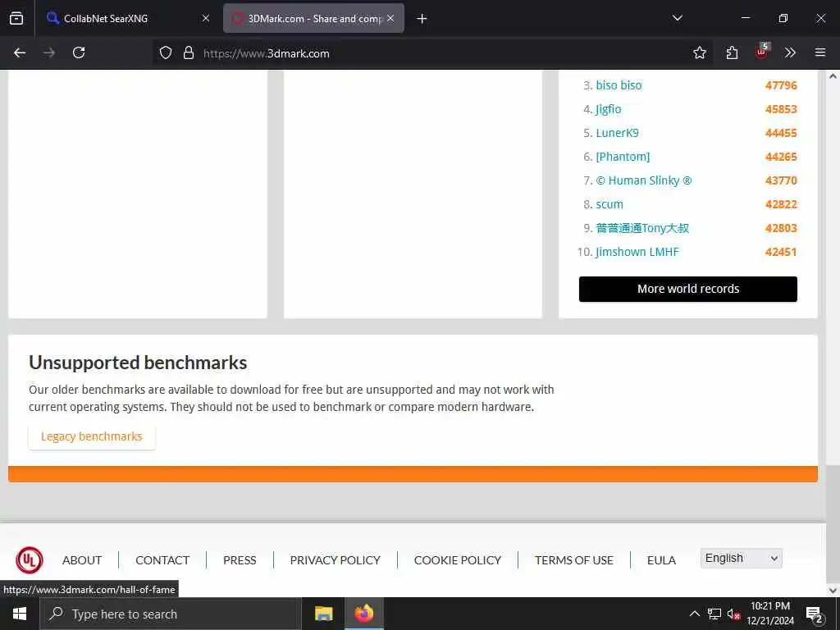Click the Firefox View icon
840x630 pixels.
click(x=16, y=18)
